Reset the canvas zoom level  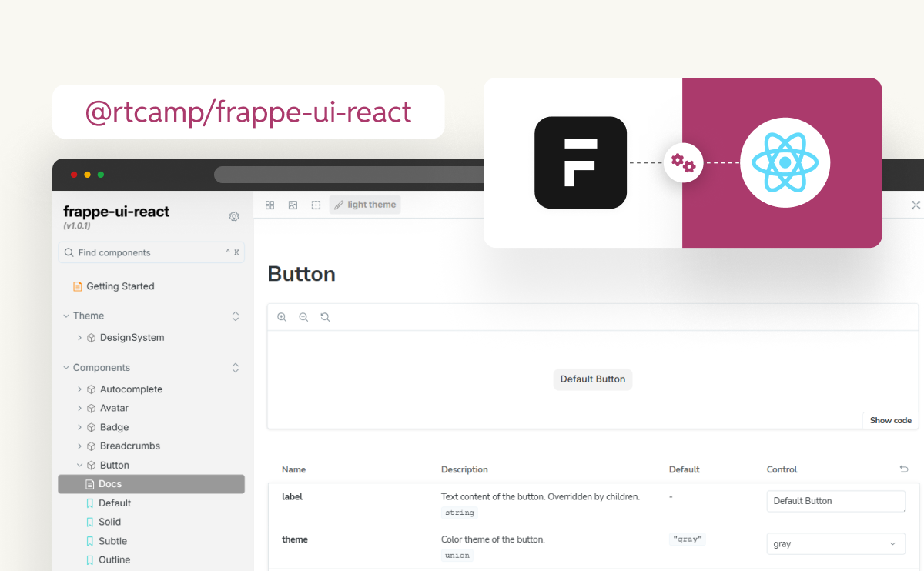325,316
